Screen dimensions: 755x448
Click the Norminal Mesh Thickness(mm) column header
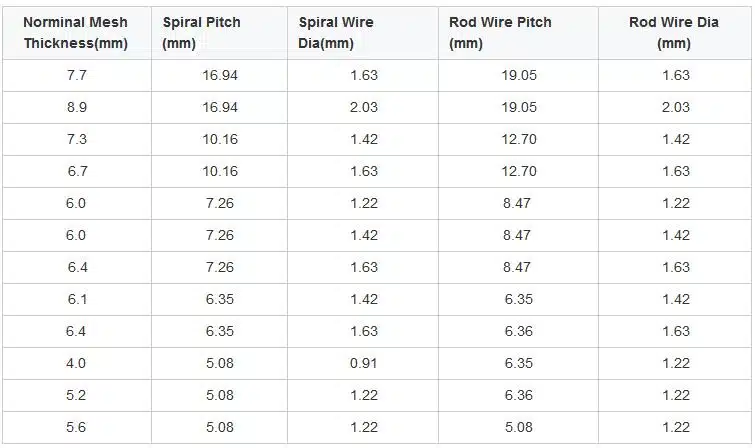76,33
